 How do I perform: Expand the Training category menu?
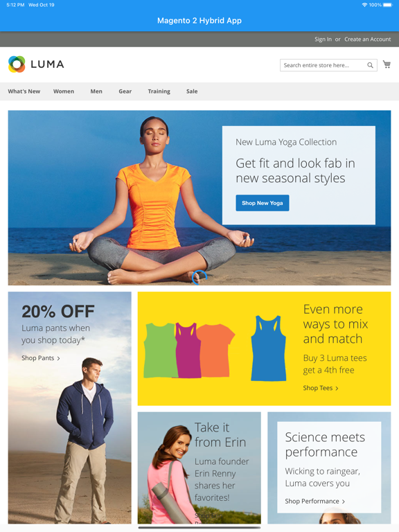point(159,91)
